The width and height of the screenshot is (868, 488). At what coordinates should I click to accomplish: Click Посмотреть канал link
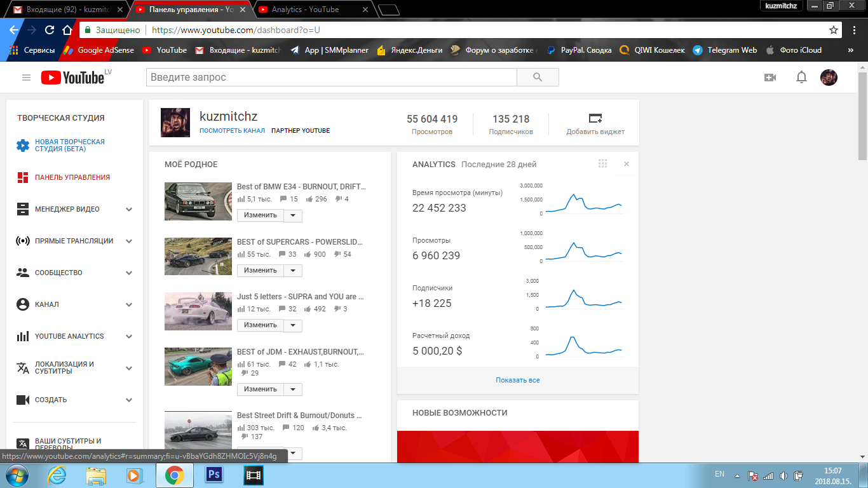point(232,131)
